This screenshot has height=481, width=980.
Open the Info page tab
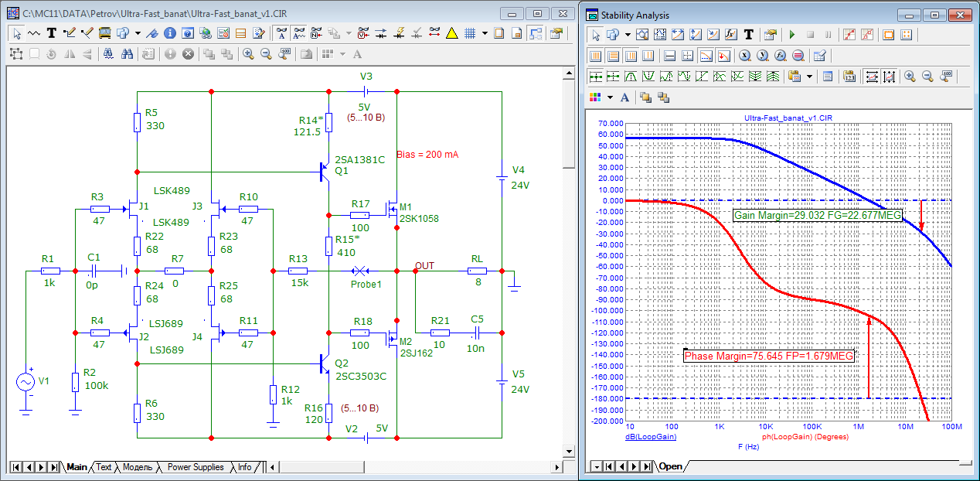point(244,467)
